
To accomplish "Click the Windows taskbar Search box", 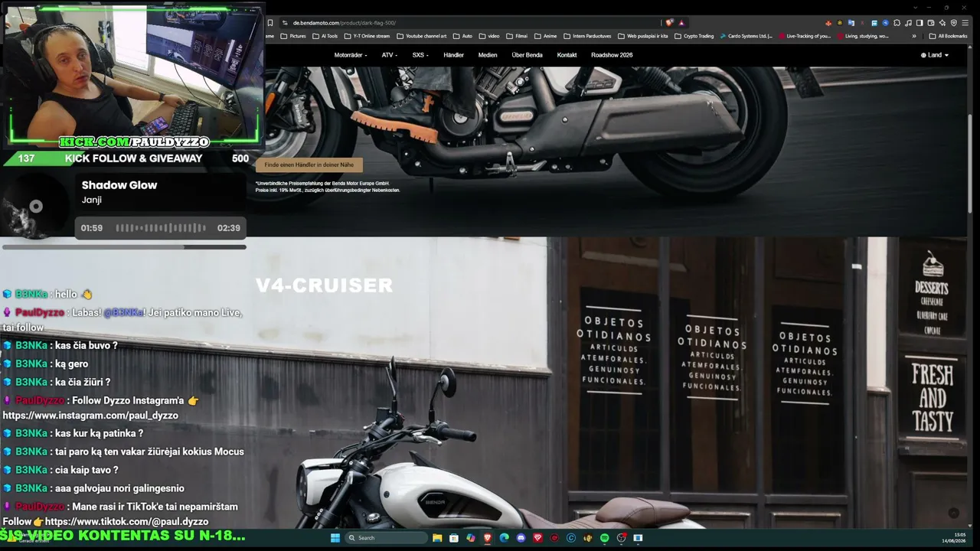I will [387, 538].
